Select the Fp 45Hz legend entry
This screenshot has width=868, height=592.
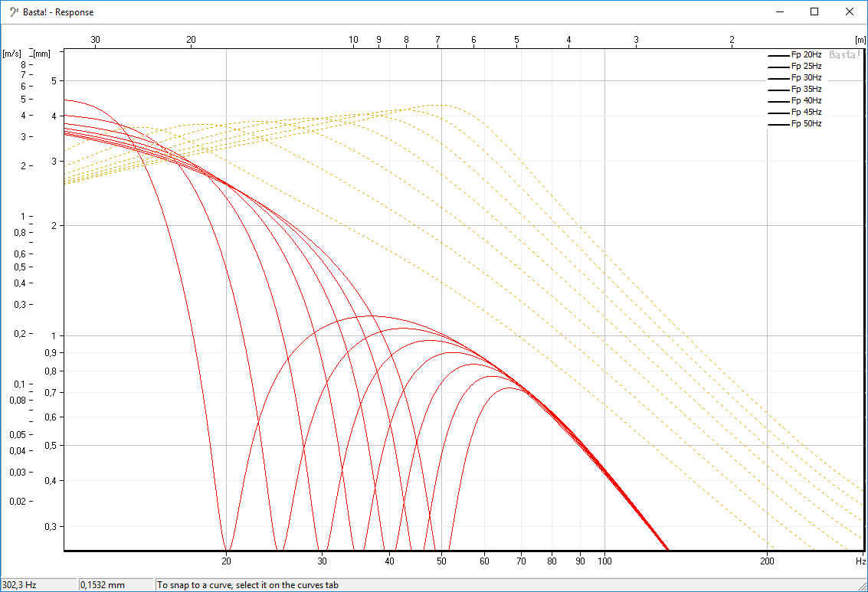795,113
